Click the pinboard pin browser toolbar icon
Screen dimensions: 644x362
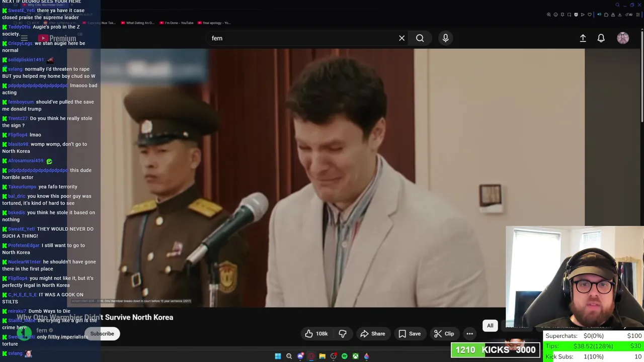(562, 15)
